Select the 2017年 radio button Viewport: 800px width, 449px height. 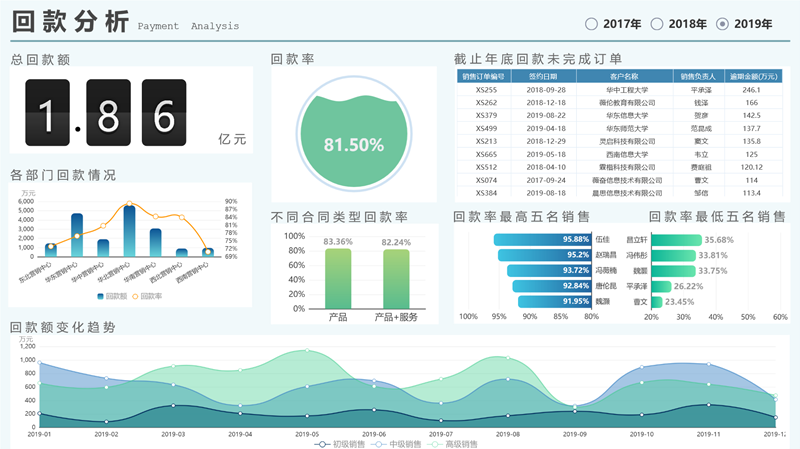click(591, 23)
